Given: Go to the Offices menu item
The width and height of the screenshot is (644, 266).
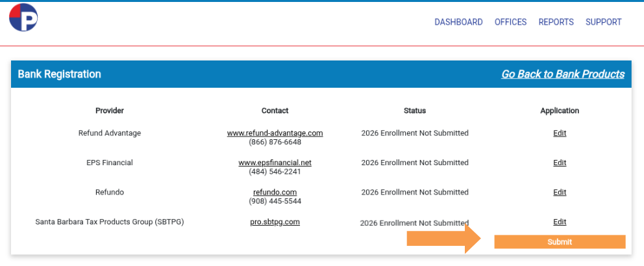Looking at the screenshot, I should tap(510, 22).
